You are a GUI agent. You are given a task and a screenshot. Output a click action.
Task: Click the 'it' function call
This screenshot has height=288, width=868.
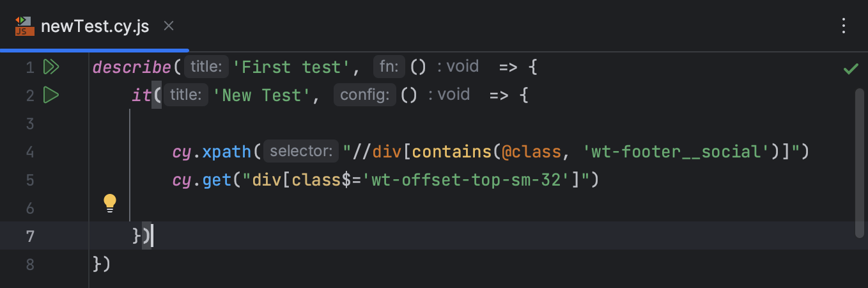(141, 95)
